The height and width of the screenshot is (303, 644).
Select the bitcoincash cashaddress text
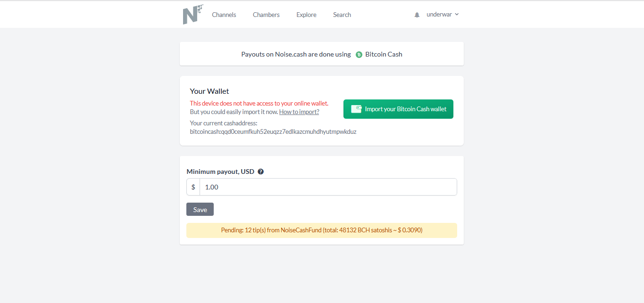(273, 132)
